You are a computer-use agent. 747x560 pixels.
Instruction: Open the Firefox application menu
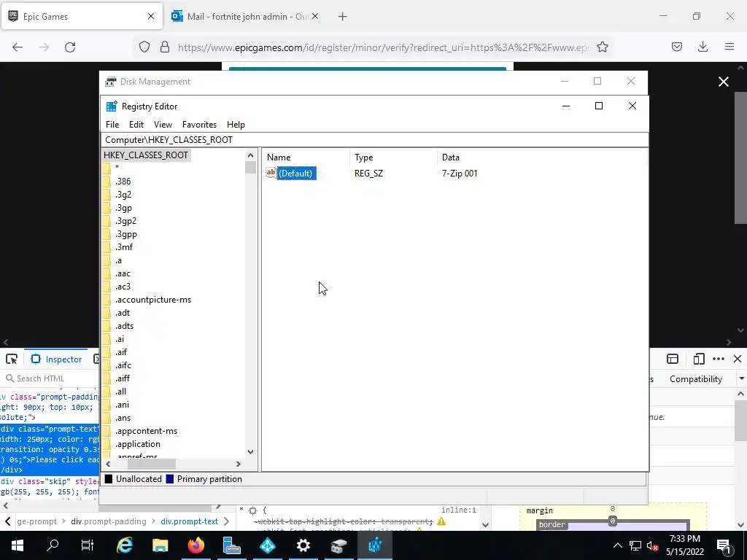coord(729,47)
